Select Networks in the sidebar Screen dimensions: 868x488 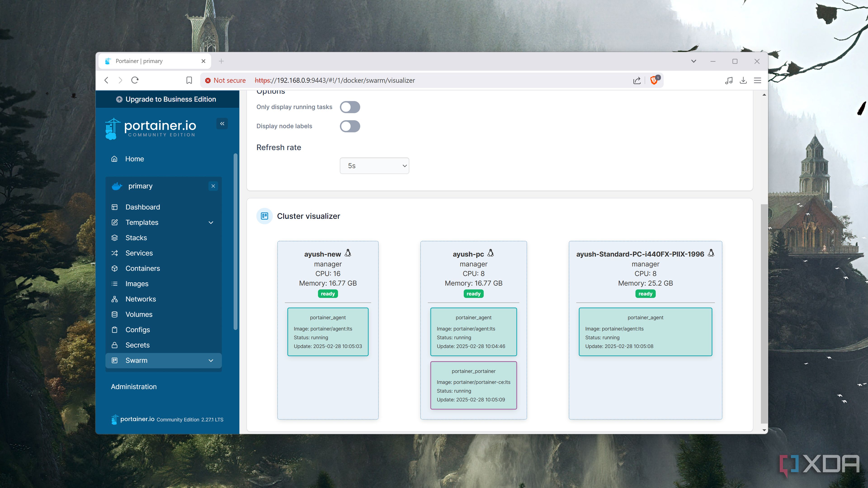click(141, 299)
